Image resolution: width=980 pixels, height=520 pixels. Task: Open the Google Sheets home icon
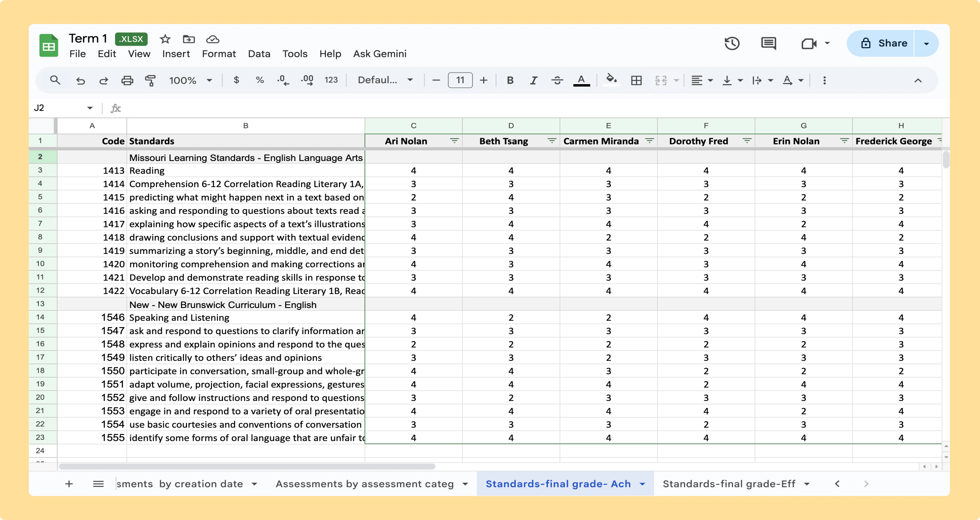tap(49, 46)
